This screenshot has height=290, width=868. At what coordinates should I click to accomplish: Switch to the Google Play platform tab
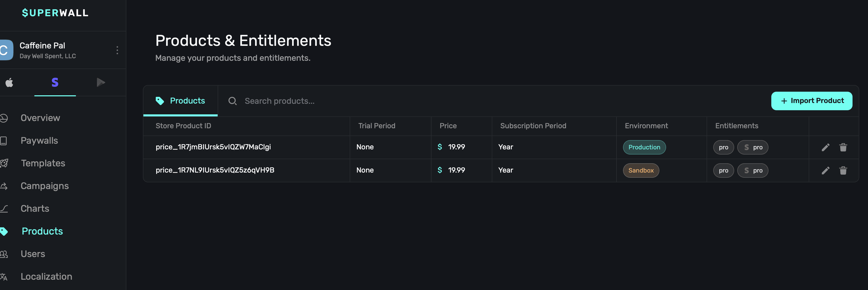(100, 82)
